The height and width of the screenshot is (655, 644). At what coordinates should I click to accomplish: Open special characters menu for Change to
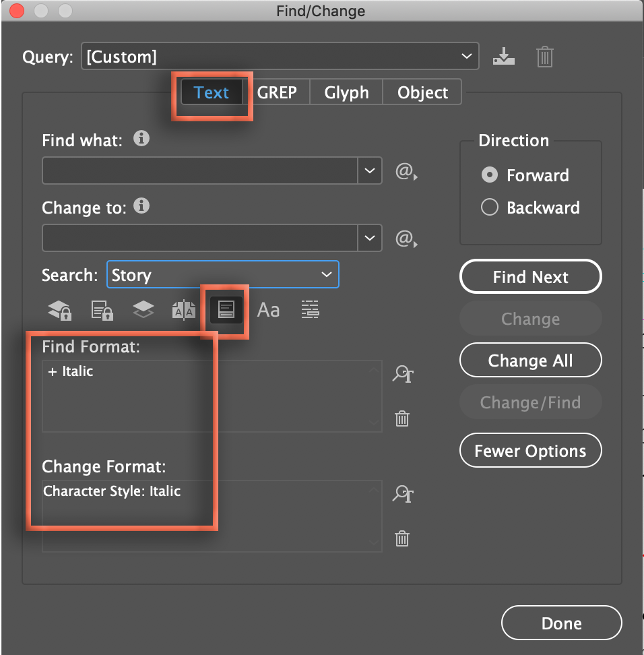[406, 239]
